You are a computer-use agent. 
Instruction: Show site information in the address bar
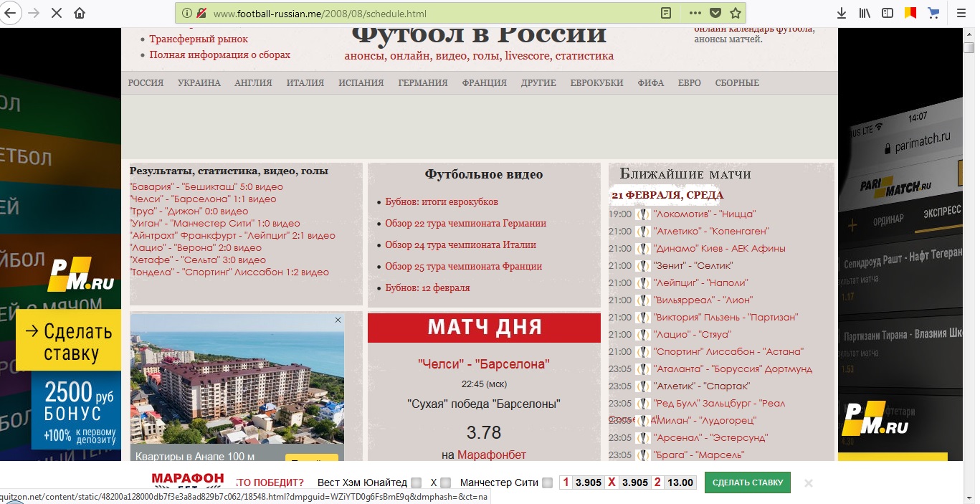(187, 13)
